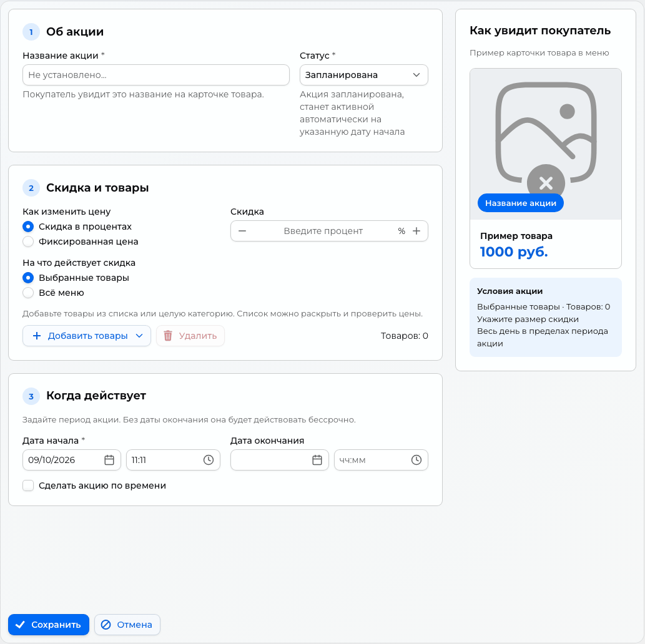Select the "Фиксированная цена" radio option
The image size is (645, 644).
(x=28, y=241)
